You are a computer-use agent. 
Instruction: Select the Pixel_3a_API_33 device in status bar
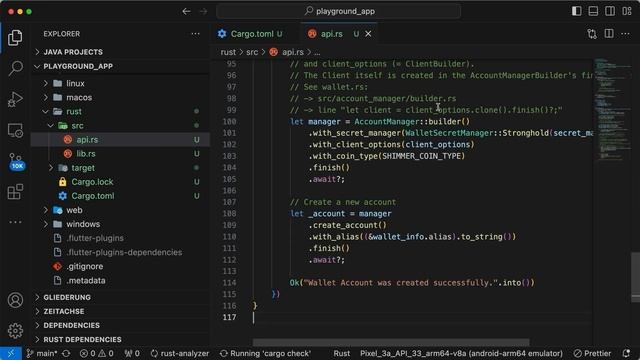(x=461, y=353)
